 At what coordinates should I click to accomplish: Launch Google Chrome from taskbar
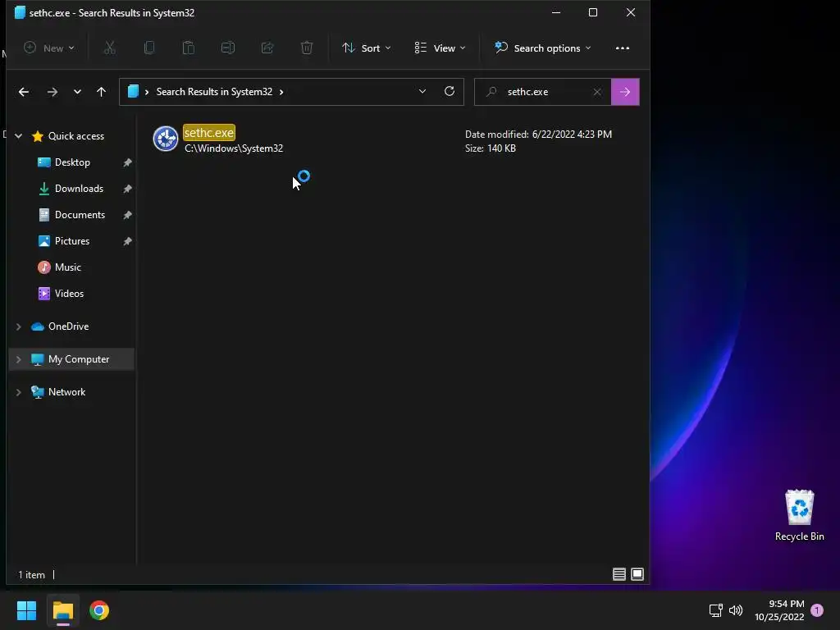[x=99, y=610]
